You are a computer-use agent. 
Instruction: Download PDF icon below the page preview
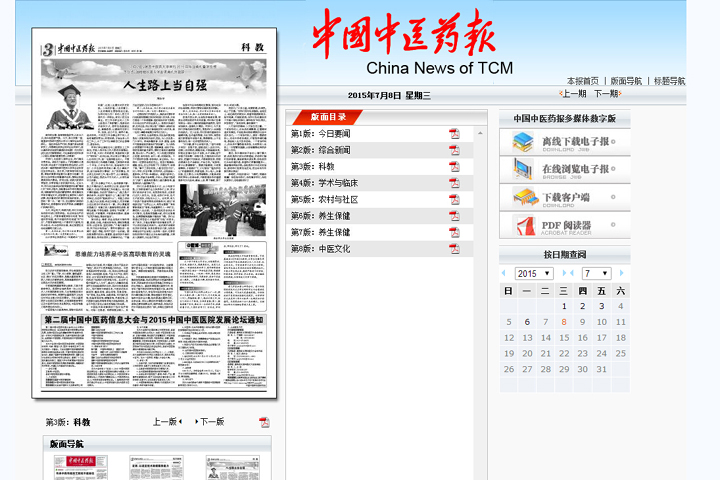264,422
